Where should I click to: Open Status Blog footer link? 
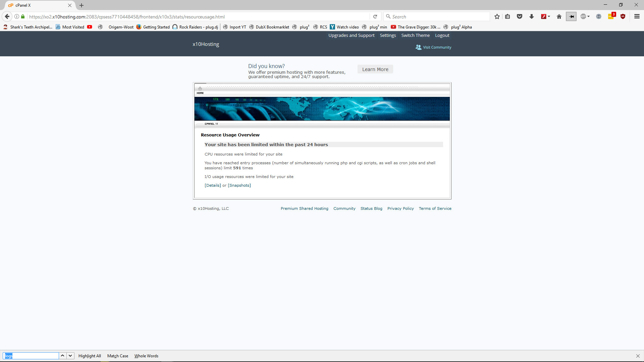click(371, 208)
